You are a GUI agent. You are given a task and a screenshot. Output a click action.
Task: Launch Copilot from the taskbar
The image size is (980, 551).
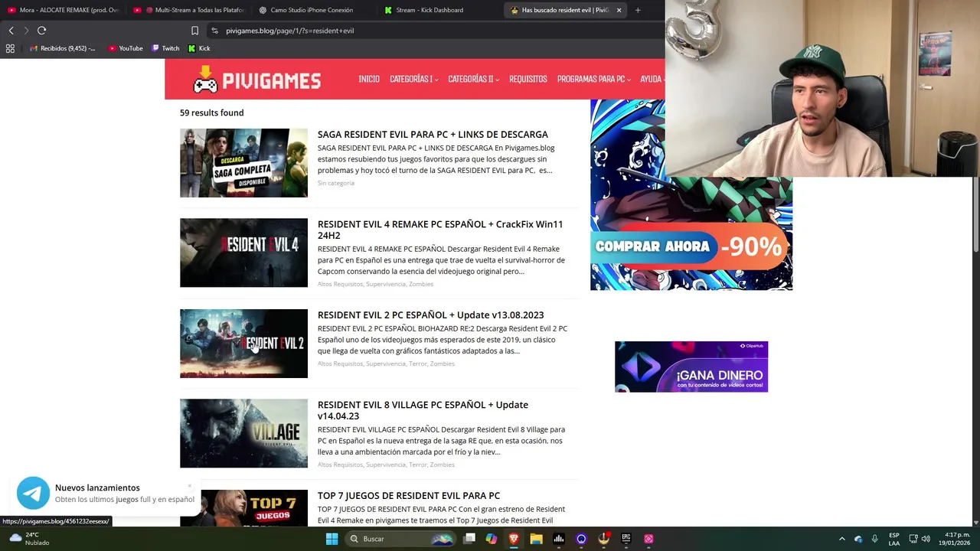(x=492, y=539)
